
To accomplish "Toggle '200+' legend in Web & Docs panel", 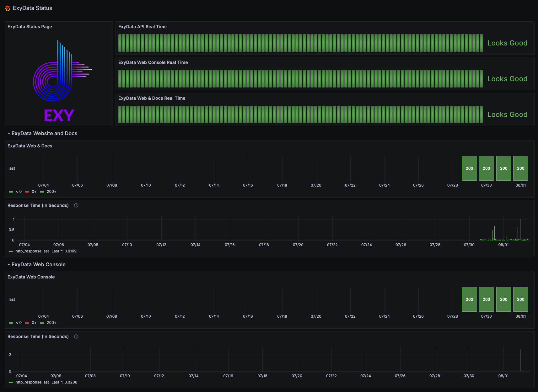I will click(x=51, y=192).
